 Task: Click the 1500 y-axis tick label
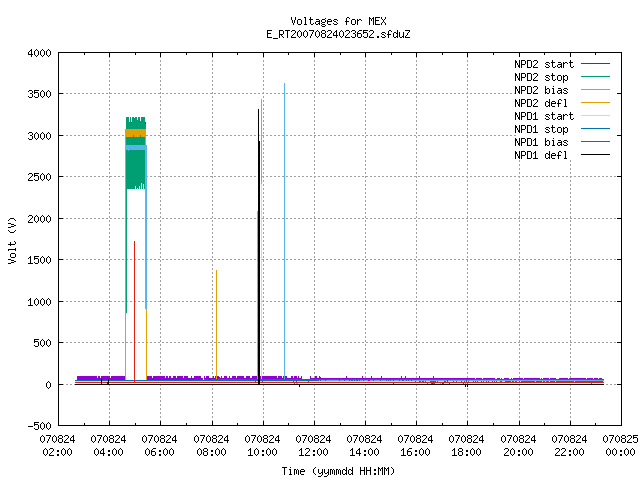(39, 260)
